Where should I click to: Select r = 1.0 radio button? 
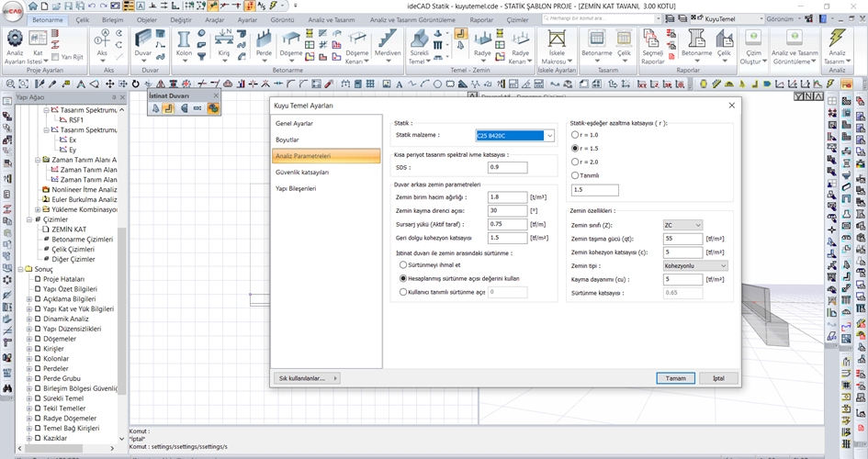[x=575, y=134]
